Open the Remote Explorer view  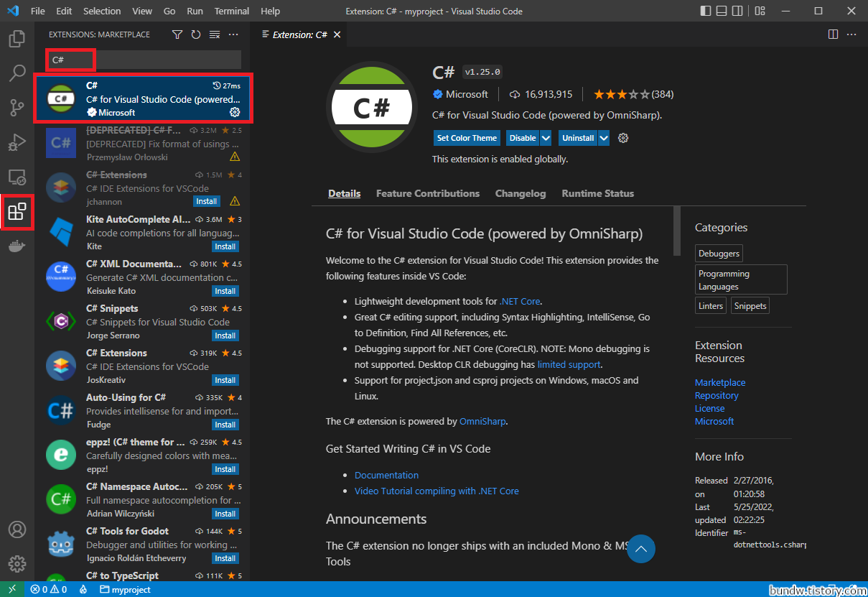pyautogui.click(x=17, y=177)
